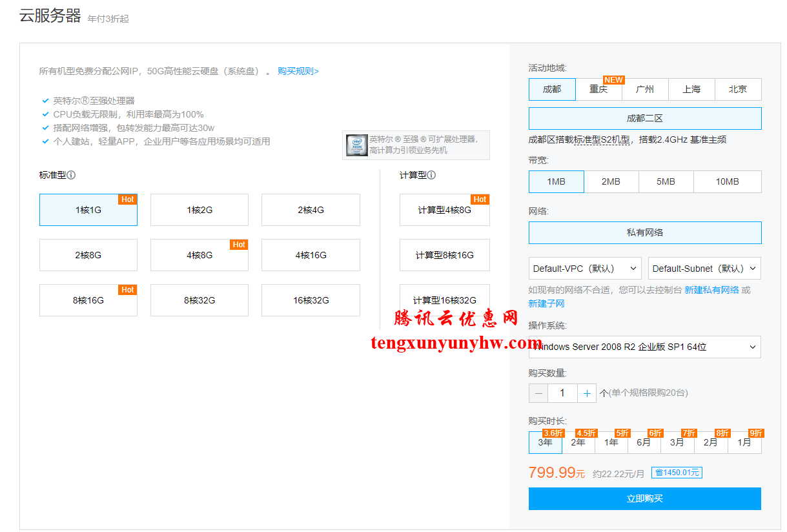Select the 成都二区 availability zone

coord(645,119)
